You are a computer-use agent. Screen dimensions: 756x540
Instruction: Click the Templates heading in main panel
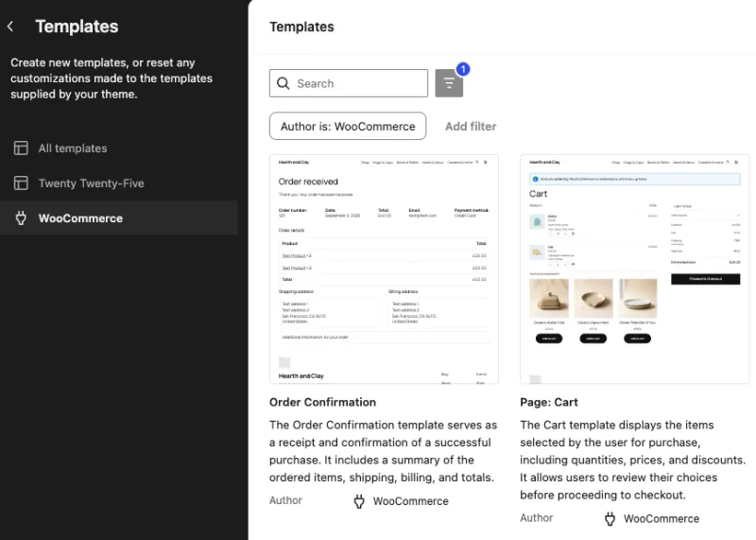point(301,27)
